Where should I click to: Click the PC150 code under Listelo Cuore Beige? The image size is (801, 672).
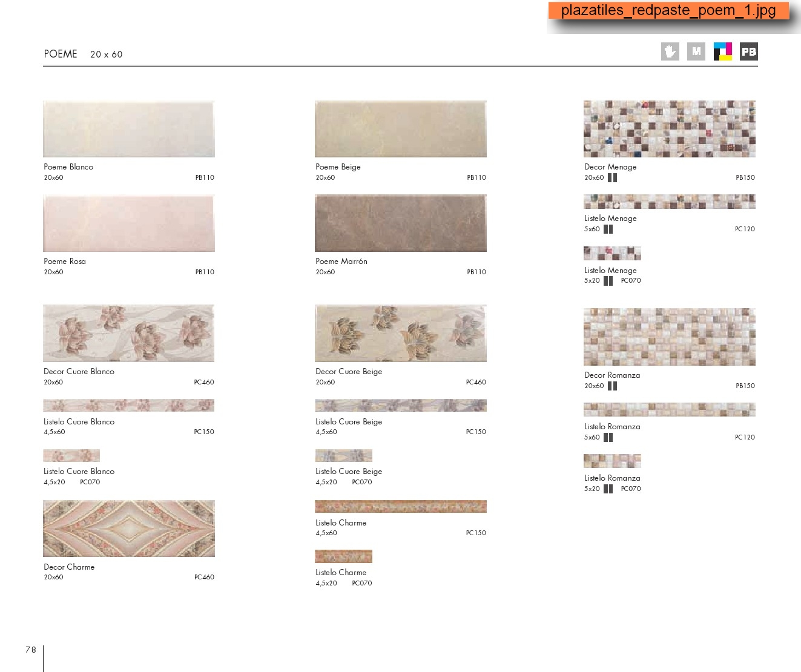tap(476, 432)
